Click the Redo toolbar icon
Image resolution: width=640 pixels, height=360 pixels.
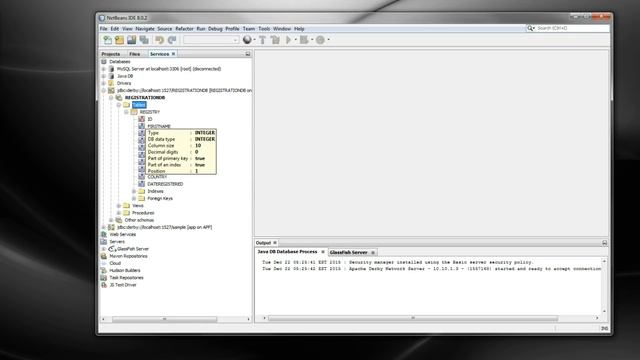coord(172,40)
